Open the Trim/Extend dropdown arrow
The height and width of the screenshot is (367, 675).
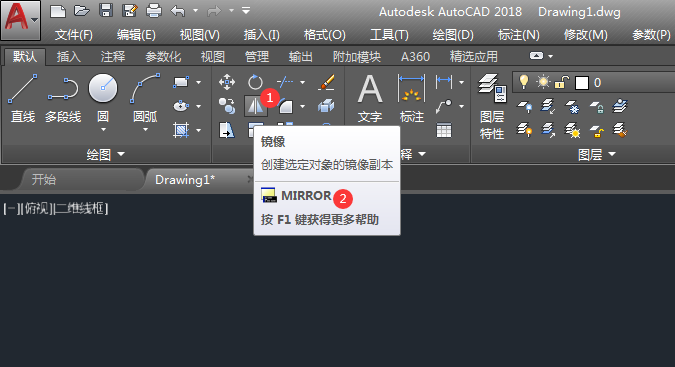click(x=303, y=82)
